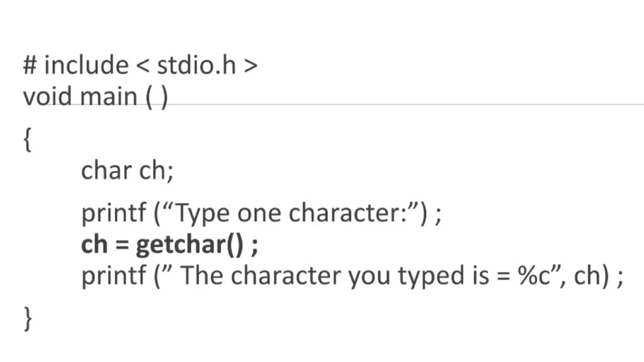Click the void keyword
The width and height of the screenshot is (644, 362).
pos(47,96)
